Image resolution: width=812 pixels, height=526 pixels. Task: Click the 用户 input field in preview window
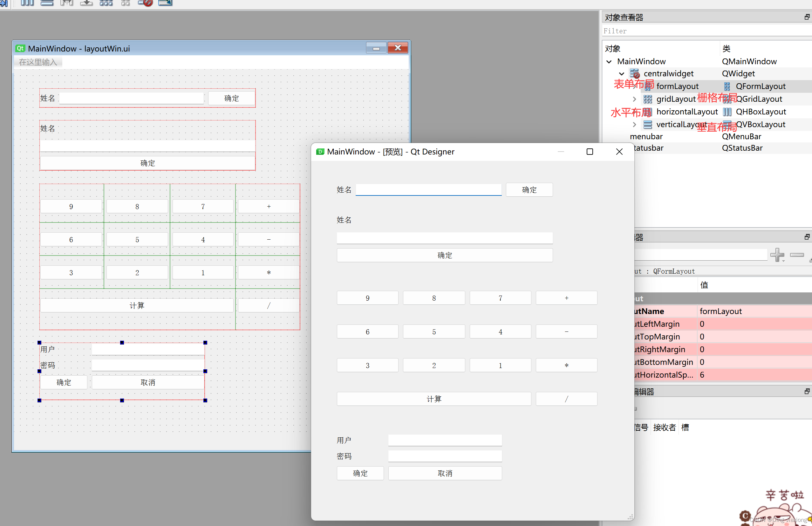pos(445,440)
